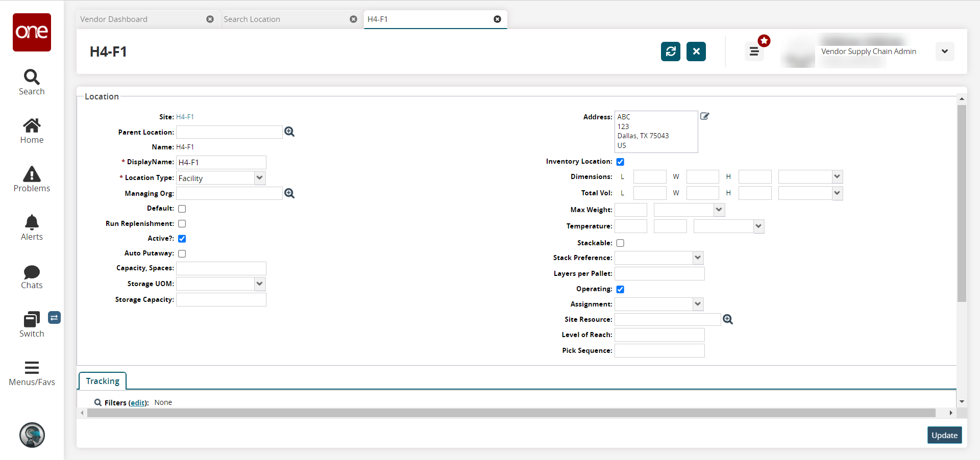Enable Auto Putaway checkbox
The image size is (980, 460).
[x=182, y=253]
